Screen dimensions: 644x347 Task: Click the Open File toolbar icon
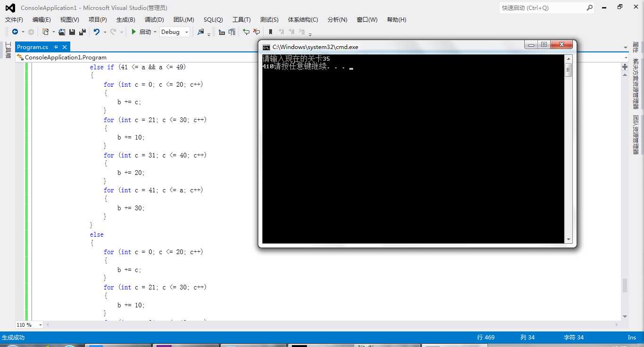click(62, 32)
